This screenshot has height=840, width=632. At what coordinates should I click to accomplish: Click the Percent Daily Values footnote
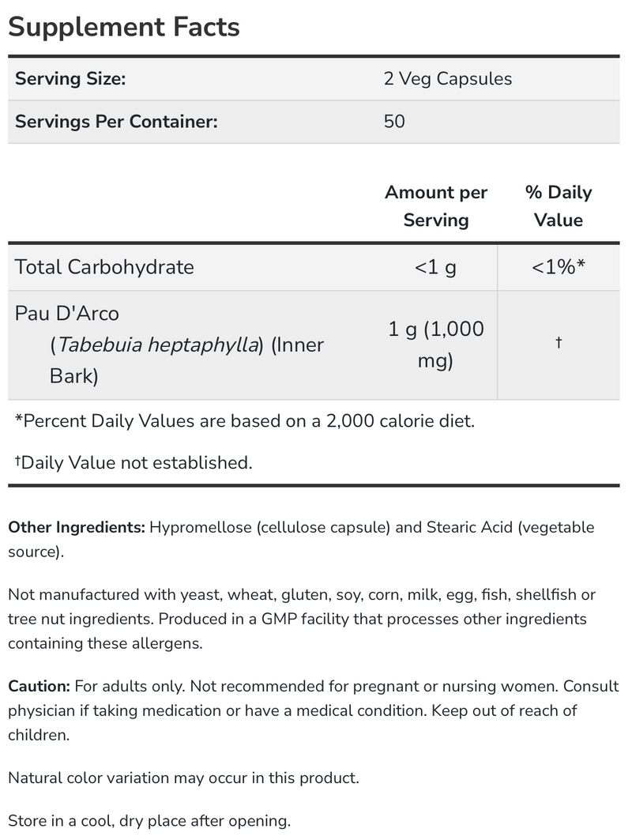(245, 420)
